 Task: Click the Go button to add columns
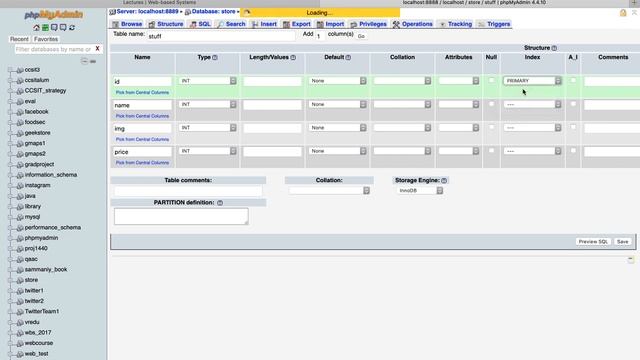tap(361, 36)
